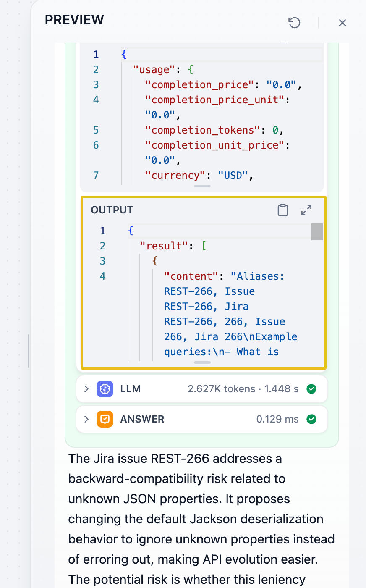Click the text "backward-compatibility risk related to"
The height and width of the screenshot is (588, 366).
click(177, 479)
